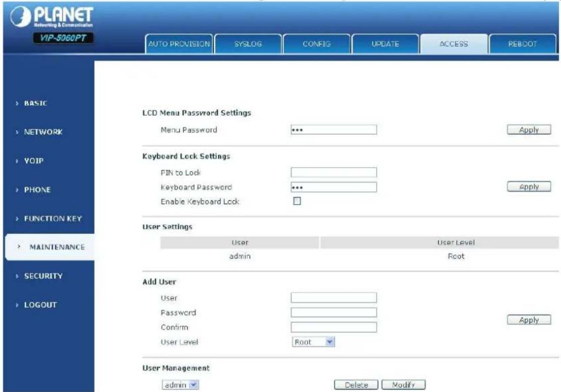Open the admin user management dropdown
561x392 pixels.
coord(181,385)
